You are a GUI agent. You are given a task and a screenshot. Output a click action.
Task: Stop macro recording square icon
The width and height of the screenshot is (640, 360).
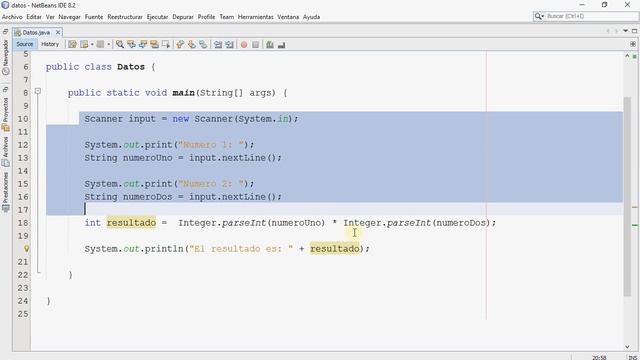coord(256,44)
